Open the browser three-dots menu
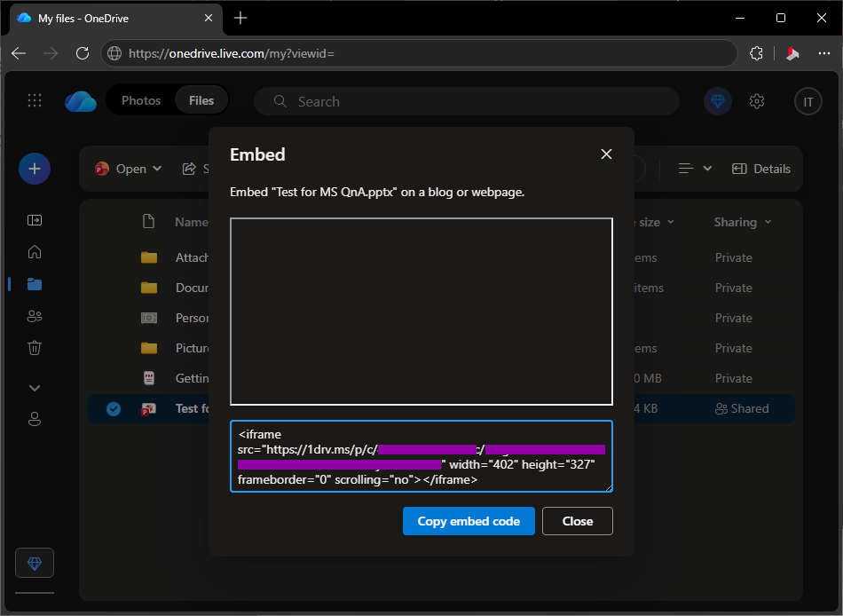The width and height of the screenshot is (843, 616). point(823,53)
